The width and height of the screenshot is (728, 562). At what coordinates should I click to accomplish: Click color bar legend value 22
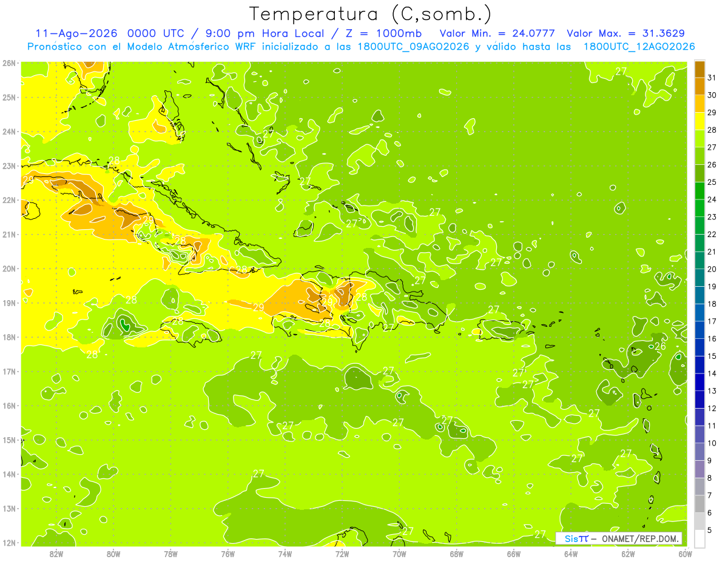[712, 234]
